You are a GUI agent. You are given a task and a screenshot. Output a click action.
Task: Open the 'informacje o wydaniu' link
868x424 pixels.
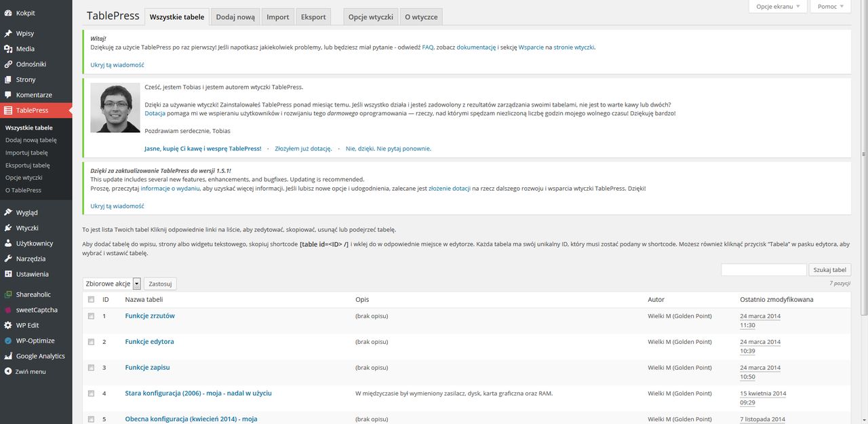coord(170,188)
